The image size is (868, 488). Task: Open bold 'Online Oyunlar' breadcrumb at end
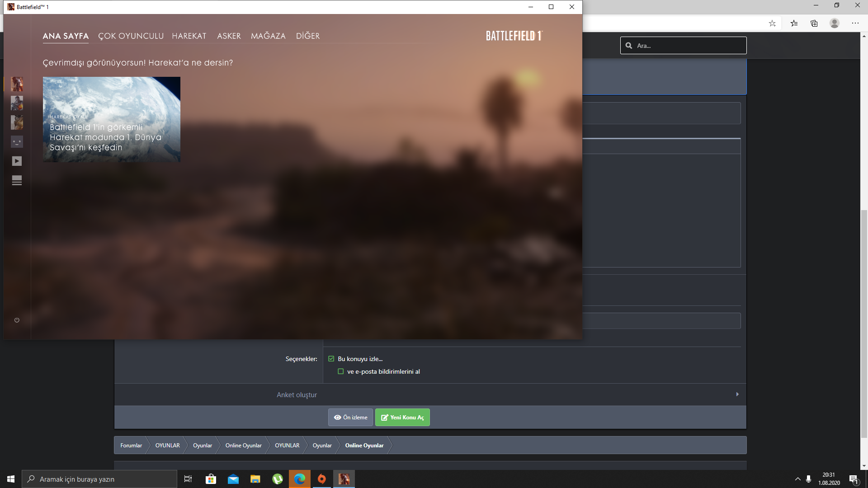364,446
